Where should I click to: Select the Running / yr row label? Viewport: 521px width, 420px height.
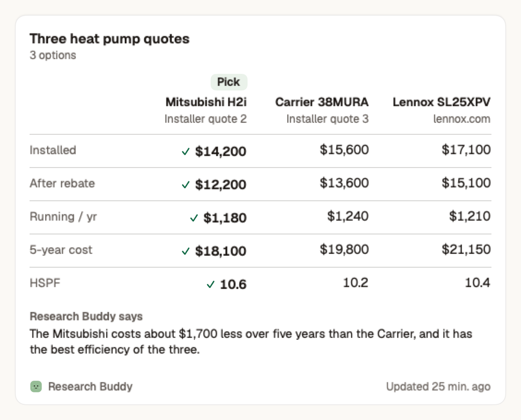coord(63,216)
